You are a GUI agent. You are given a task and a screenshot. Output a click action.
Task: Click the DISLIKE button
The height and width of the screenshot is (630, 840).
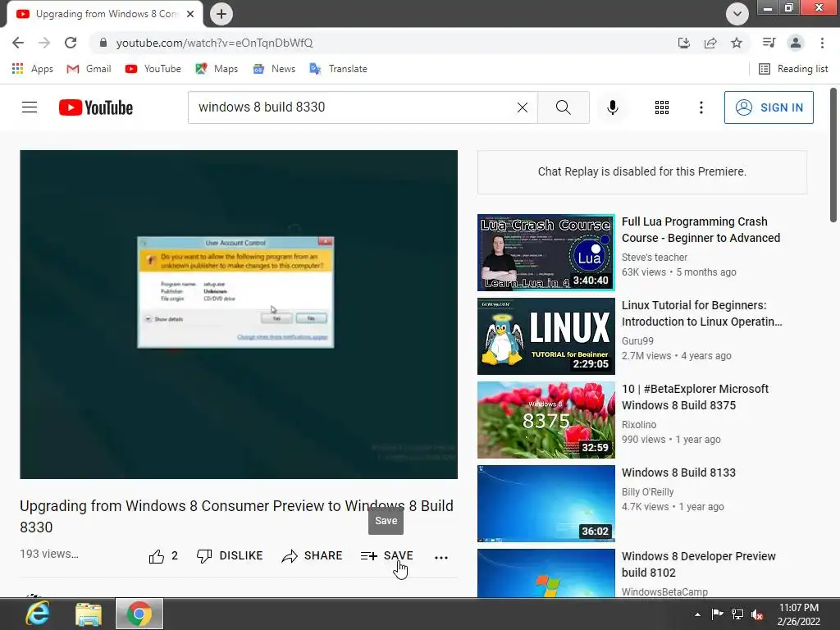[x=230, y=556]
